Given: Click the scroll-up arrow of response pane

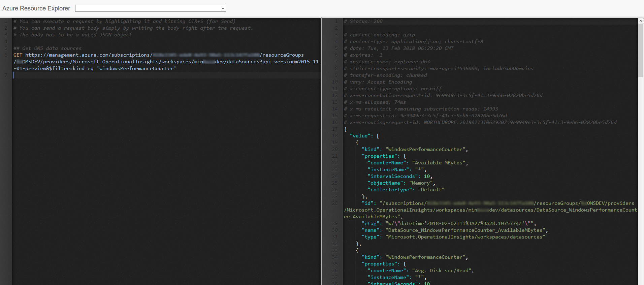Looking at the screenshot, I should 641,21.
